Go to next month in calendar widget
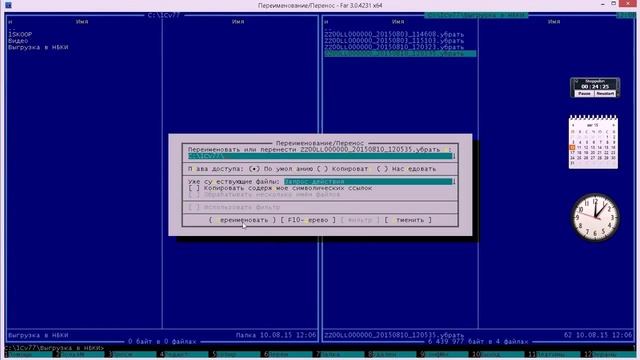Image resolution: width=640 pixels, height=360 pixels. point(613,125)
